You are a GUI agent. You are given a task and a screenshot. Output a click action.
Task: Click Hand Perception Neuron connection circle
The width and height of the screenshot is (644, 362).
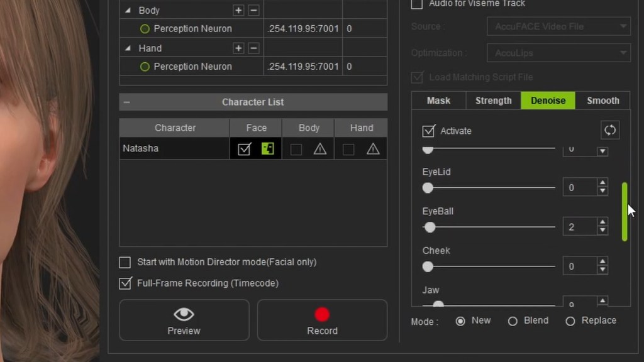(x=145, y=67)
